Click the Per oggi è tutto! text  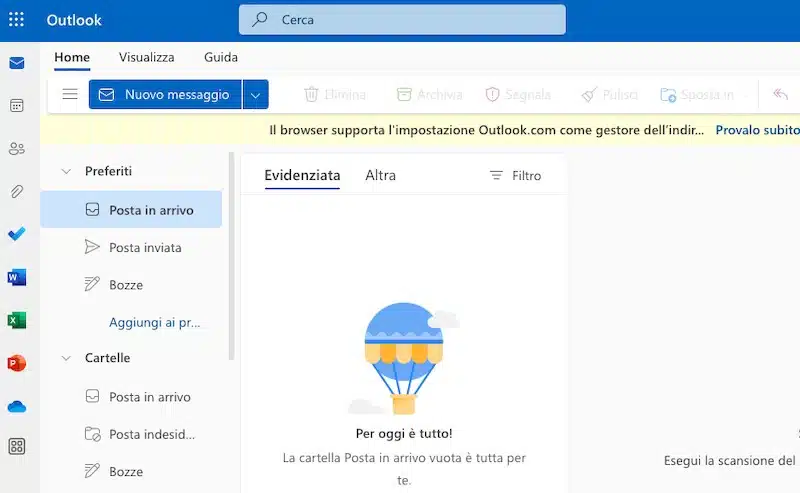(404, 433)
